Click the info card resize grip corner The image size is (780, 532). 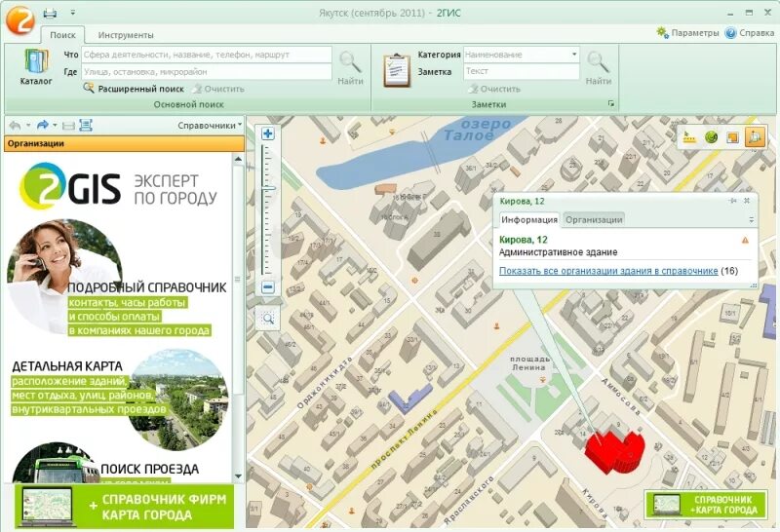pos(753,285)
